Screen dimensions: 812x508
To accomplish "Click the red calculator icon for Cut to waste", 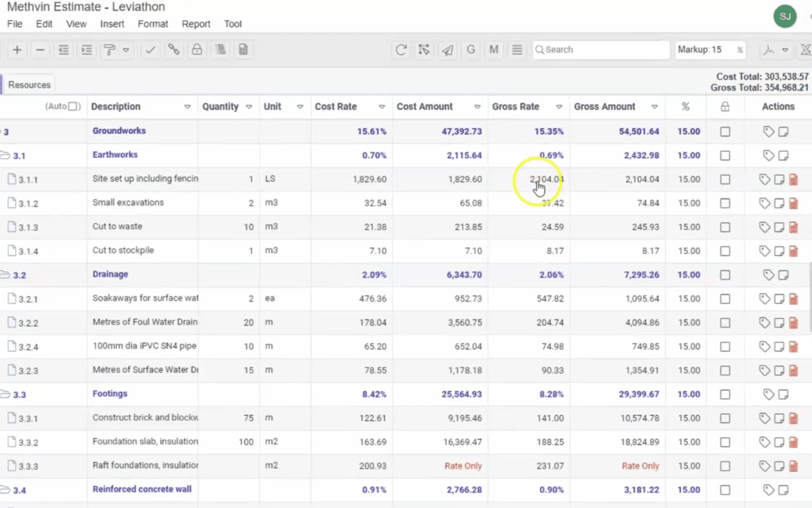I will point(793,227).
